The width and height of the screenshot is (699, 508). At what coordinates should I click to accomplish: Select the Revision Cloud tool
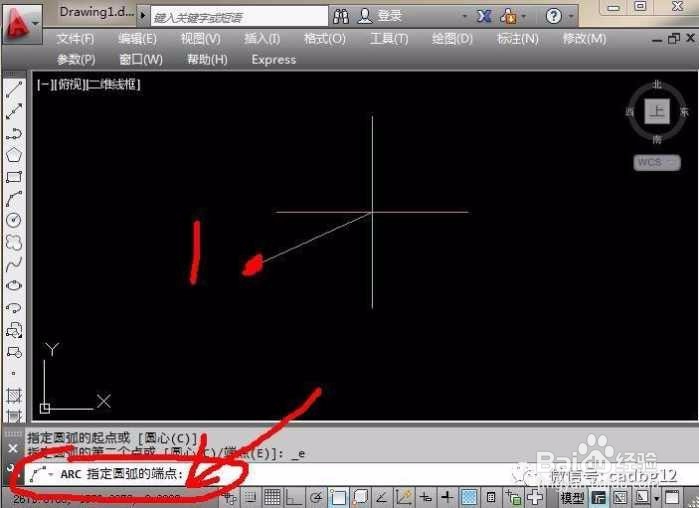coord(14,242)
